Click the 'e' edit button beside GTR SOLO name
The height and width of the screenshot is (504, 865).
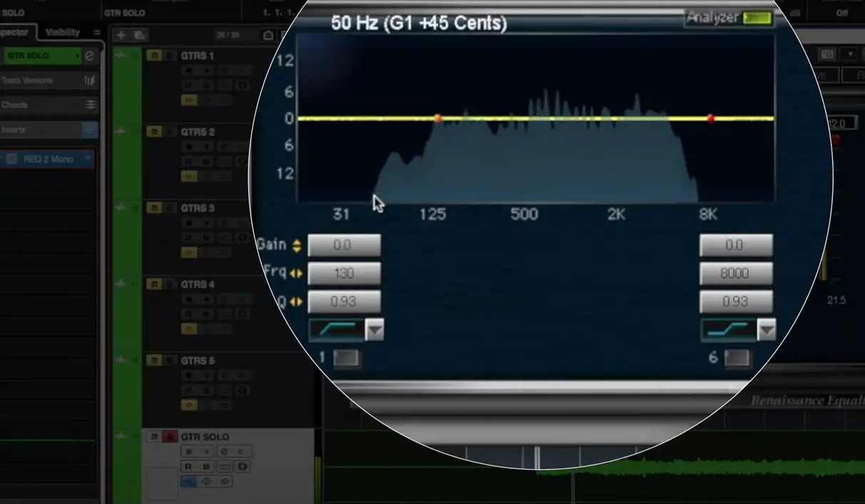[x=91, y=56]
